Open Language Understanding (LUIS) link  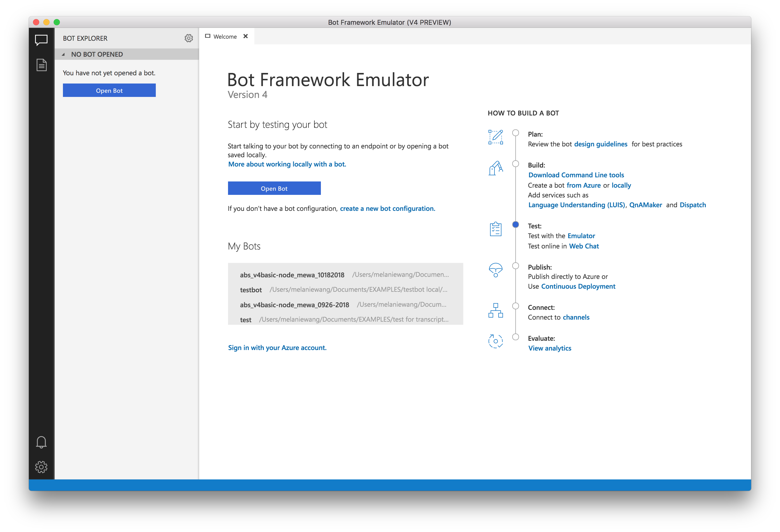click(576, 205)
